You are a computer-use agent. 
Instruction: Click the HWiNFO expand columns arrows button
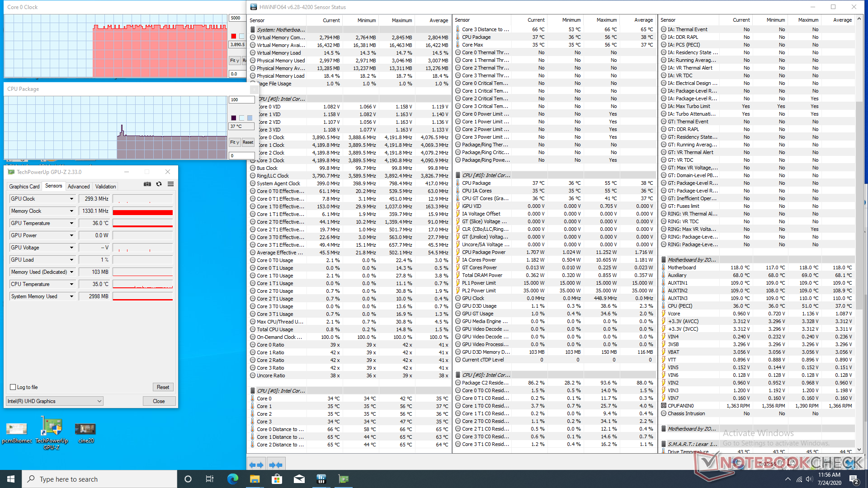pyautogui.click(x=256, y=465)
